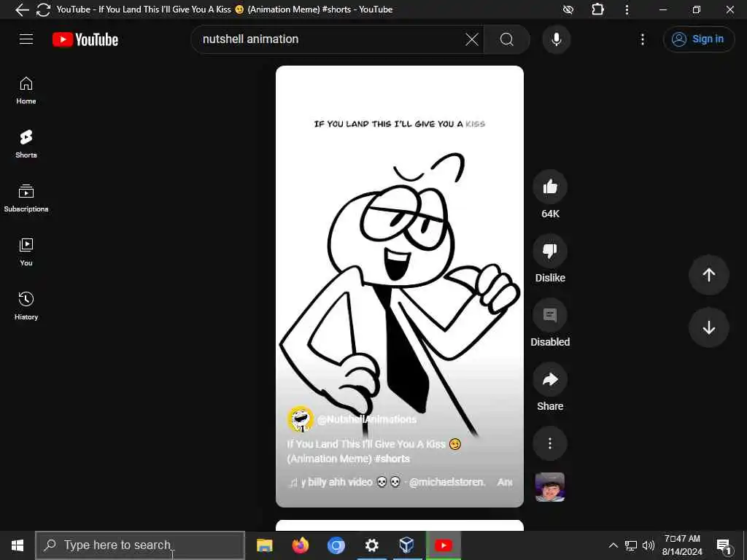
Task: Open YouTube settings three-dot menu
Action: pos(642,39)
